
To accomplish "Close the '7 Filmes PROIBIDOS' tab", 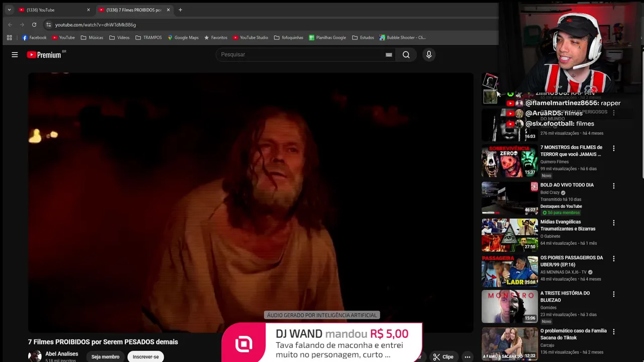I will 168,10.
